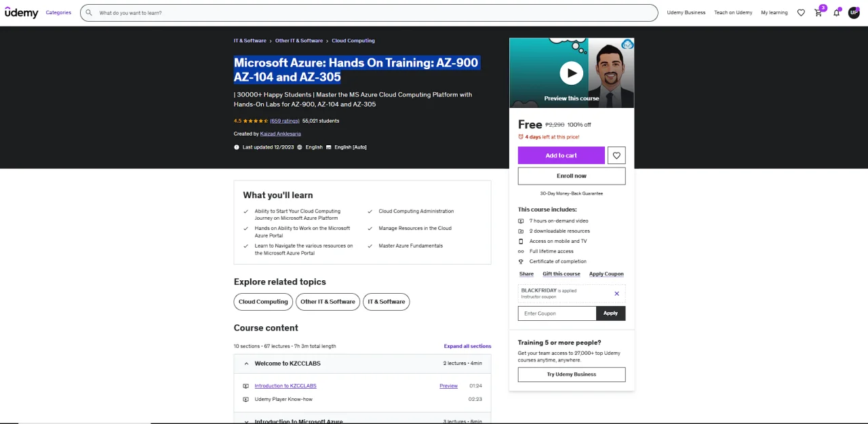Click the 55,021 students text

tap(321, 121)
